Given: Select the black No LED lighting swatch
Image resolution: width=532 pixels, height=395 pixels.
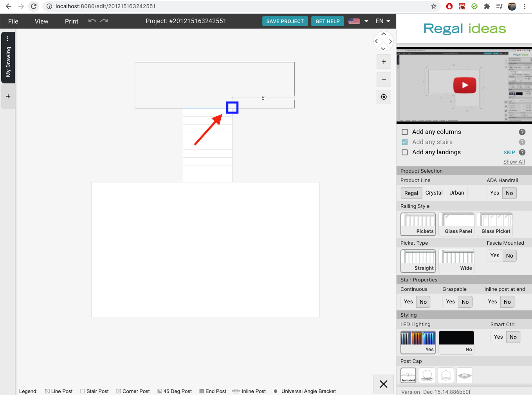Looking at the screenshot, I should click(x=456, y=342).
